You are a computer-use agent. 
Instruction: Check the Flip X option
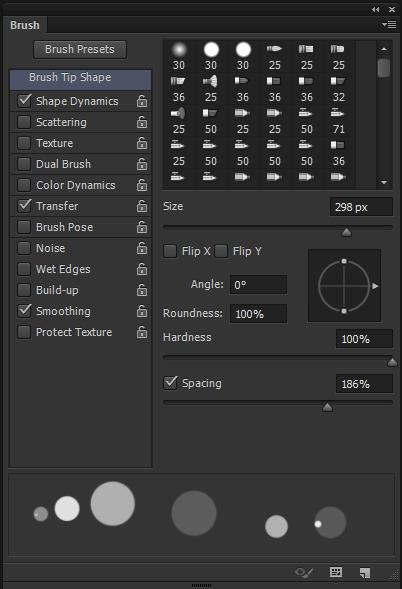(170, 251)
